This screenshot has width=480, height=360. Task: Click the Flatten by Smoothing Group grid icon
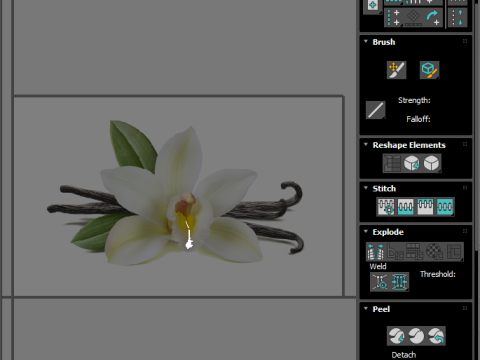[415, 252]
